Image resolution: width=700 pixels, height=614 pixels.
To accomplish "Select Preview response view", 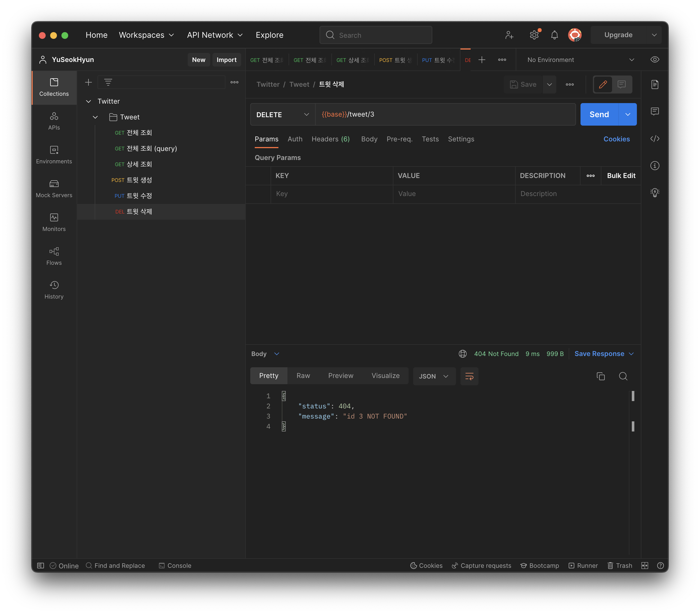I will (x=340, y=376).
